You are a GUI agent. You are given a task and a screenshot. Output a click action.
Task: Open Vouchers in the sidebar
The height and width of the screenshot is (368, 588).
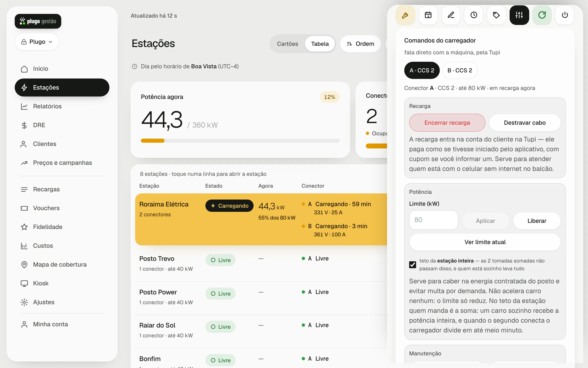pos(62,208)
